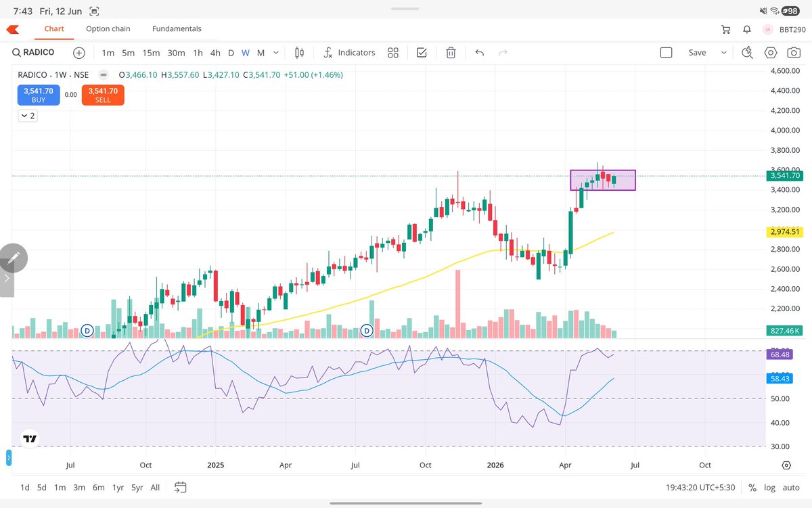Screen dimensions: 812x508
Task: Open the go-to-date calendar icon
Action: (x=180, y=487)
